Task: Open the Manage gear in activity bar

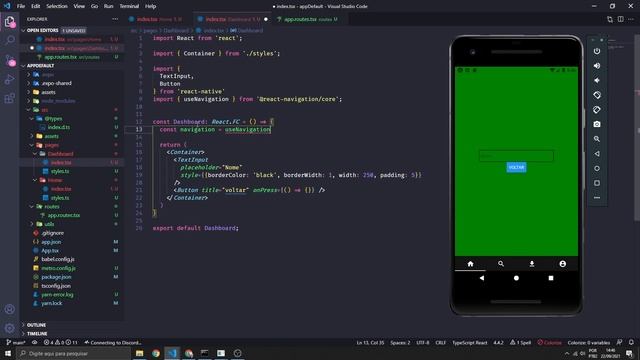Action: pyautogui.click(x=9, y=328)
